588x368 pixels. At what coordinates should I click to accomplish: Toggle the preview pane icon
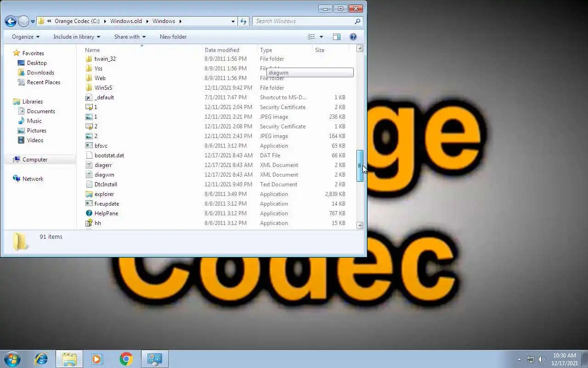pos(337,37)
